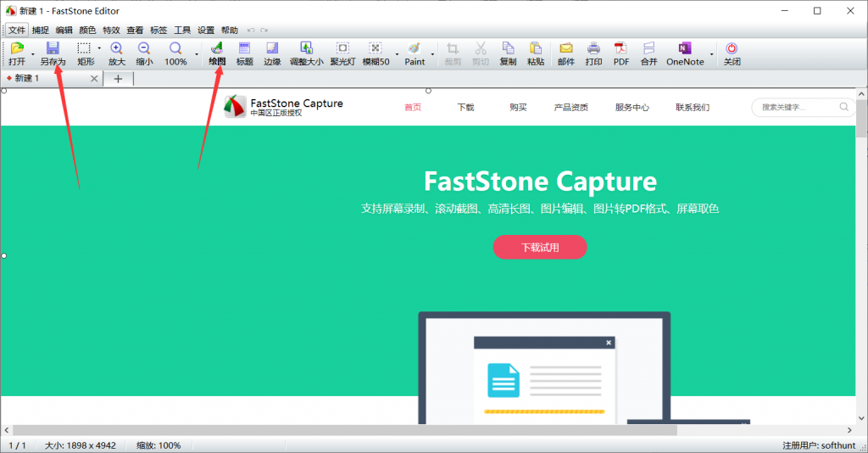Click the 打印 (Print) icon
The image size is (868, 453).
[x=593, y=53]
